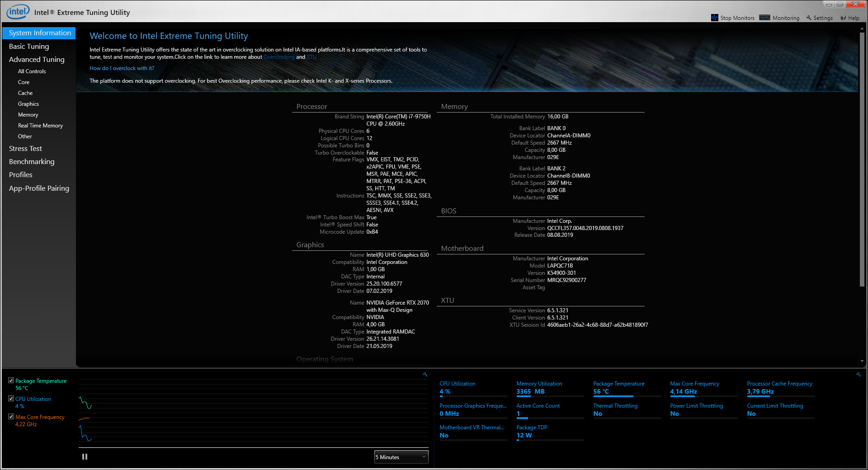Screen dimensions: 868x470
Task: Click the Memory section heading
Action: 454,107
